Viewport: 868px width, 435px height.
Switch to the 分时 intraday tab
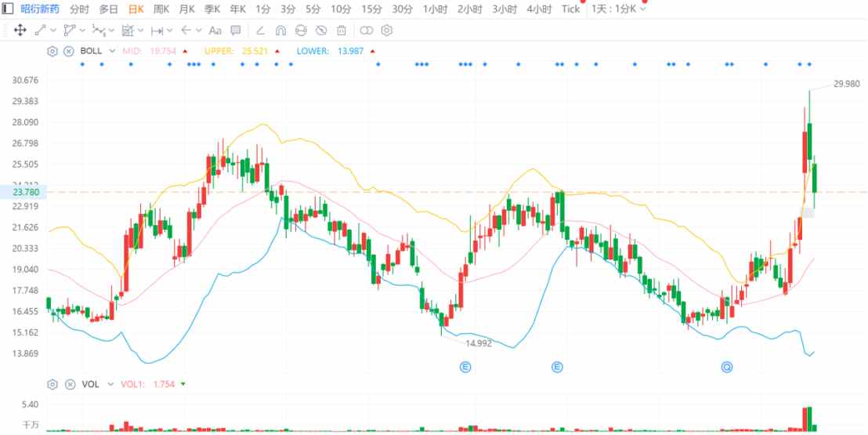click(79, 9)
